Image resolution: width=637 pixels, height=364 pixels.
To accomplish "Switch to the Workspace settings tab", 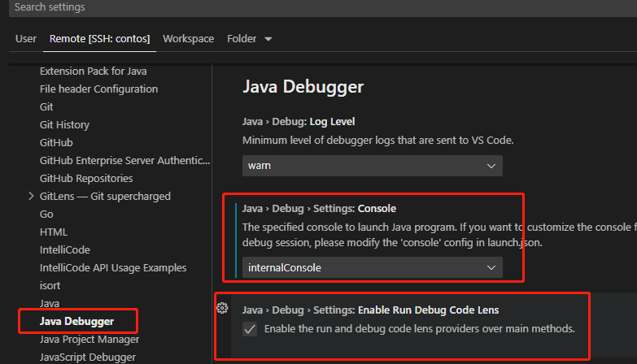I will pos(188,39).
